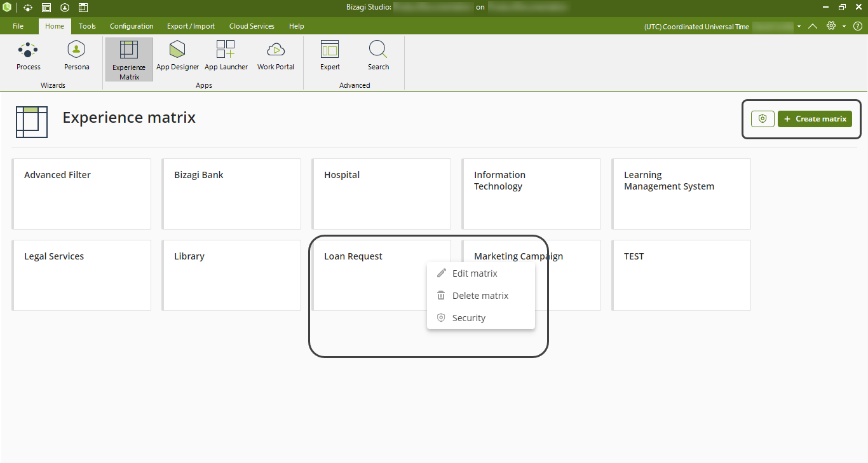The width and height of the screenshot is (868, 463).
Task: Click the circular user quick-access icon
Action: (64, 8)
